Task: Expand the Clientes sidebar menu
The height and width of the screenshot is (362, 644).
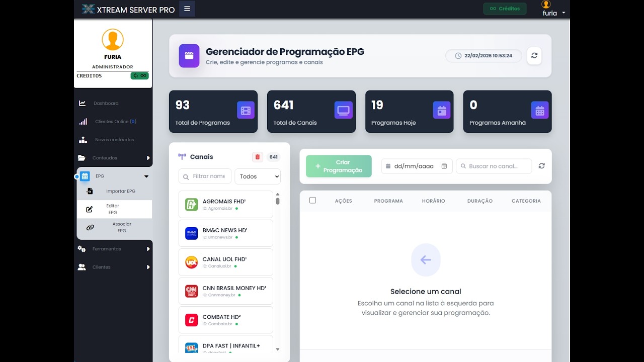Action: [x=113, y=267]
